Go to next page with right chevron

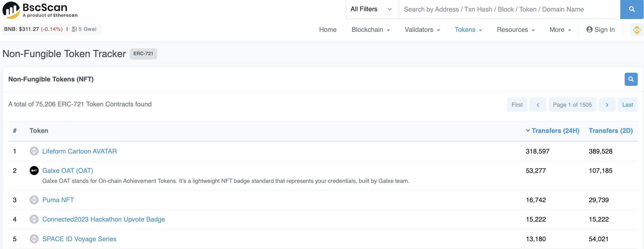coord(607,105)
